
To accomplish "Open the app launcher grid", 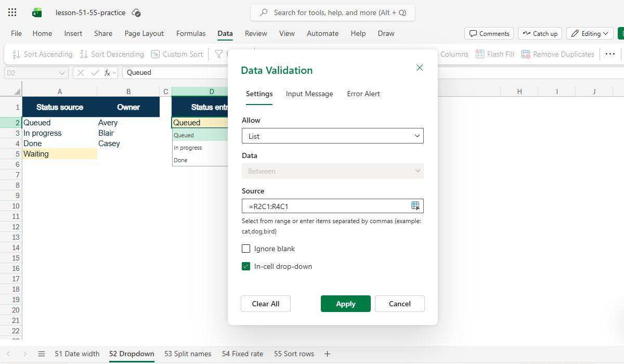I will click(12, 12).
